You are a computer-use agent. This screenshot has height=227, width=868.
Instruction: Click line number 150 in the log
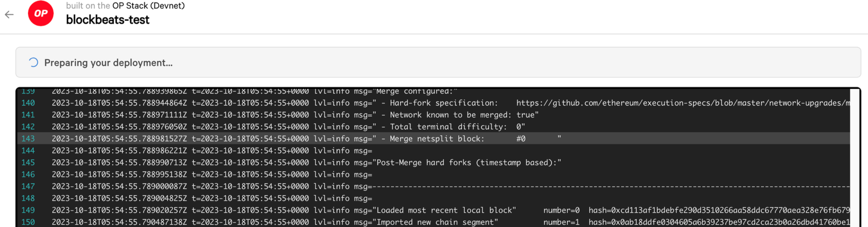click(28, 222)
